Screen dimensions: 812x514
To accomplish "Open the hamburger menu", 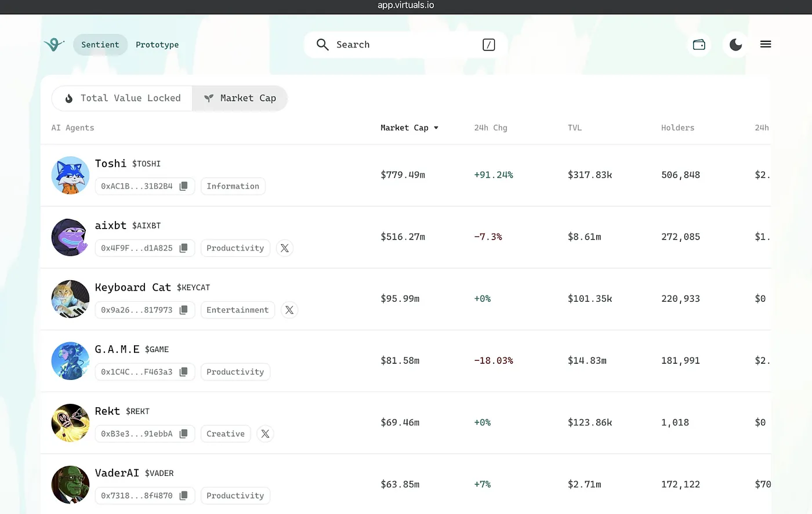I will (766, 44).
